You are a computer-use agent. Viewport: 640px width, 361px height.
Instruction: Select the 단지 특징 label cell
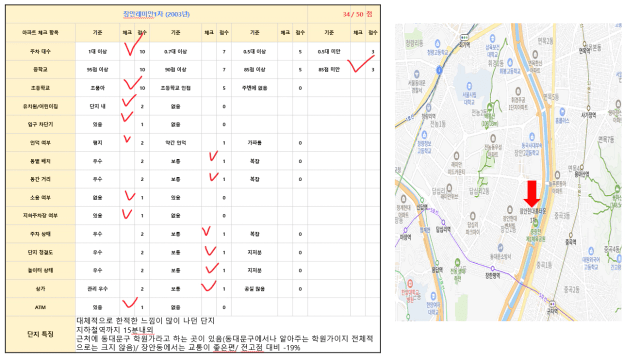[x=40, y=334]
